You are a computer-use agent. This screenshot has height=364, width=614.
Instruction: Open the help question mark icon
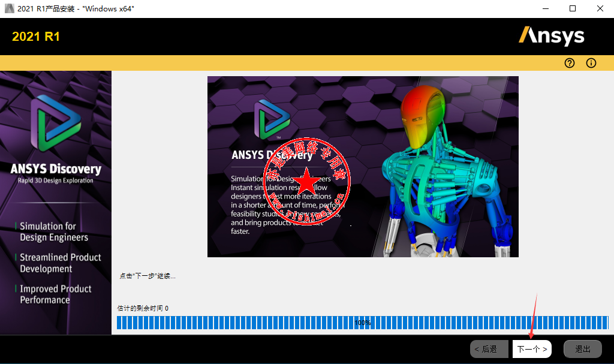click(570, 63)
